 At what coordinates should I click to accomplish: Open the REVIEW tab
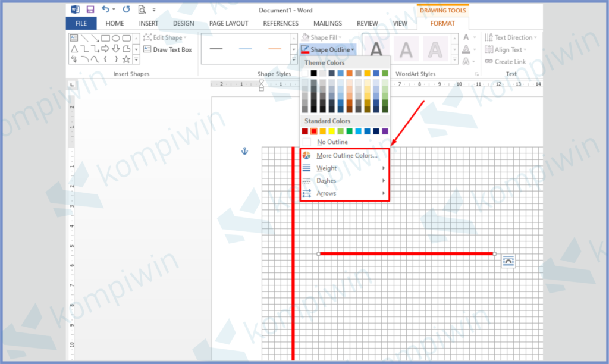367,23
